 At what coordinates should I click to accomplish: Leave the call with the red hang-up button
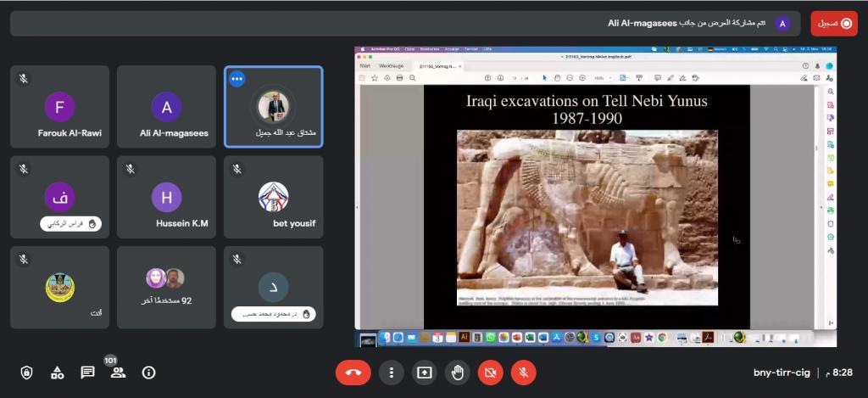pyautogui.click(x=353, y=372)
